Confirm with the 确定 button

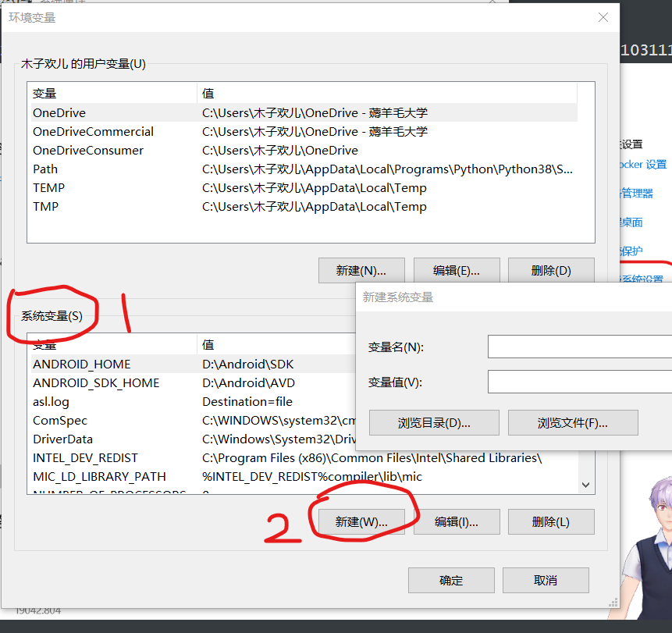[x=451, y=580]
